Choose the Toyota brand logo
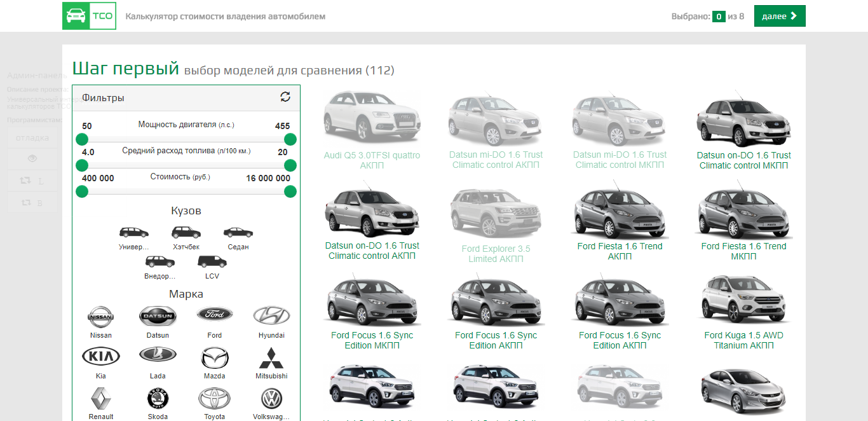 [x=215, y=398]
